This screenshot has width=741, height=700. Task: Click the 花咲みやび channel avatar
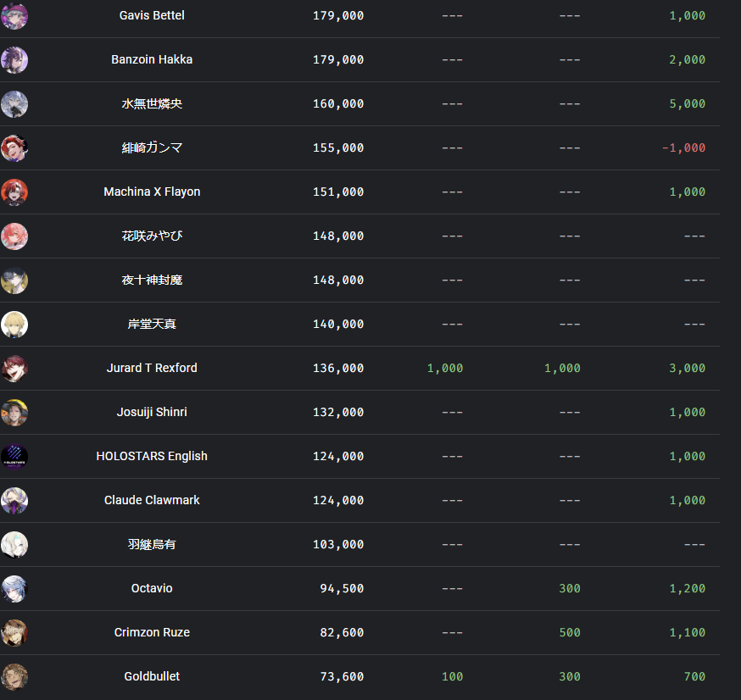pyautogui.click(x=14, y=236)
